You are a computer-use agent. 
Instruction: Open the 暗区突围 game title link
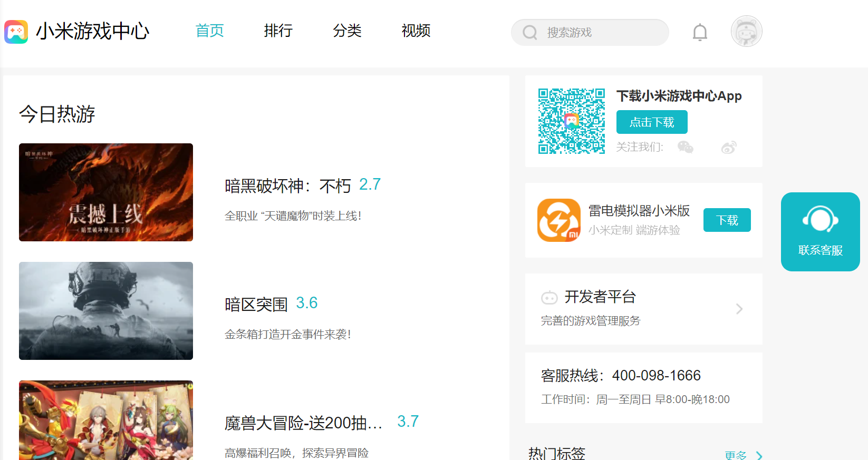(256, 305)
